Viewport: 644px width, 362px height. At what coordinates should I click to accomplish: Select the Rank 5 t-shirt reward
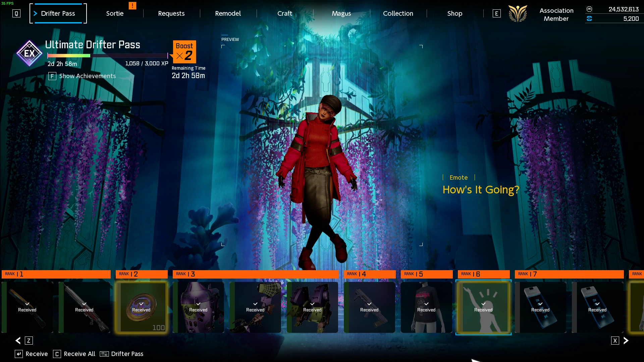426,307
